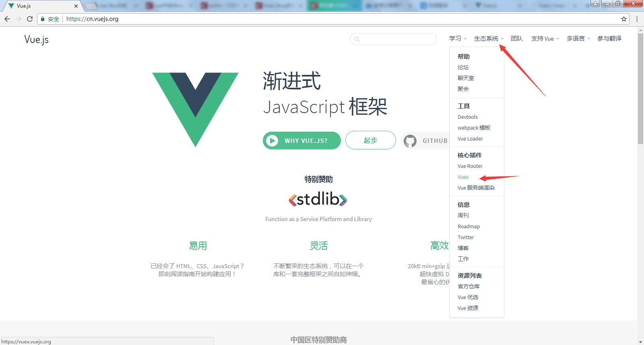The image size is (644, 345).
Task: Select 工作 in the dropdown
Action: point(463,259)
